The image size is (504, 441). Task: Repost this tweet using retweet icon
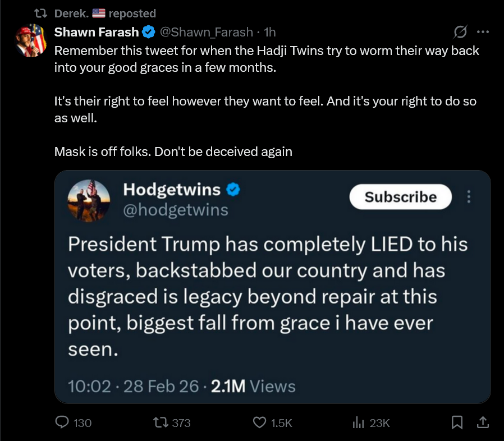[161, 422]
